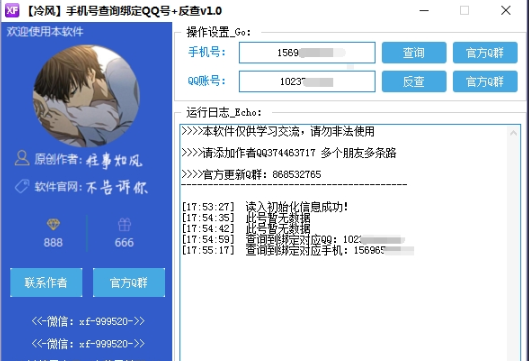Click the [17:54:59] 查询到绑定对应QQ log entry
Viewport: 529px width, 361px height.
(293, 240)
